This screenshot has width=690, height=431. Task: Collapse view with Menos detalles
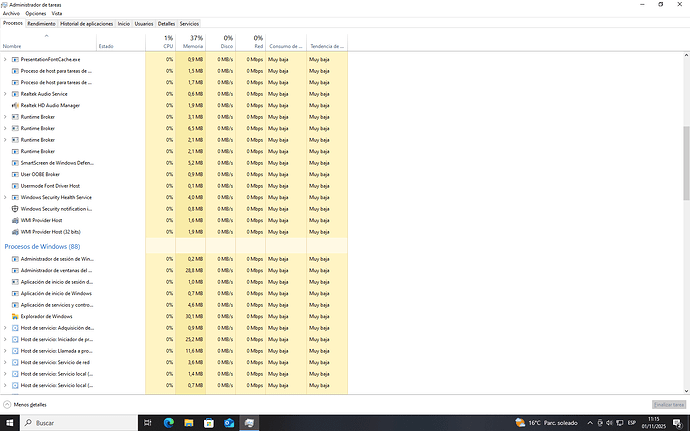pyautogui.click(x=29, y=405)
